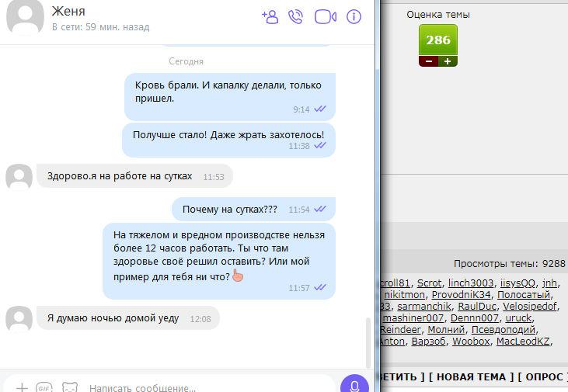Open user link Варзоб
568x392 pixels.
(429, 341)
